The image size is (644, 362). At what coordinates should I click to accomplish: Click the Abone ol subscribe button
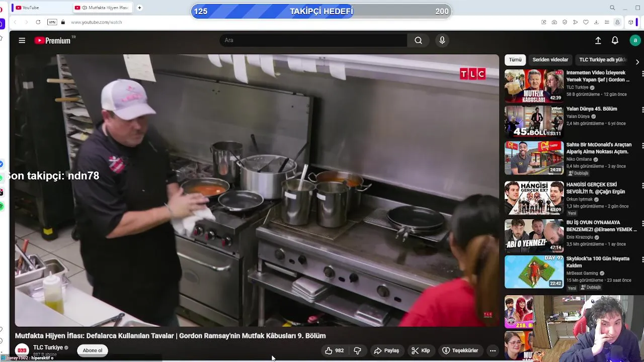(93, 350)
